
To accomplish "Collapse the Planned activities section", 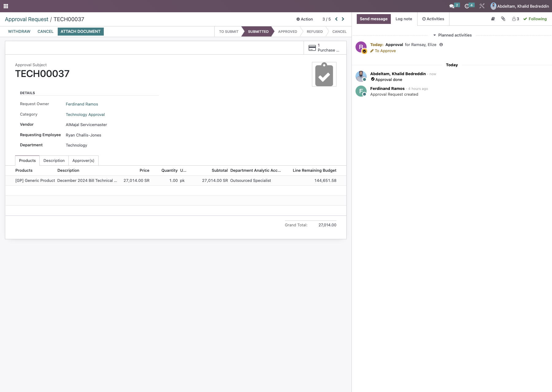I will [x=452, y=35].
